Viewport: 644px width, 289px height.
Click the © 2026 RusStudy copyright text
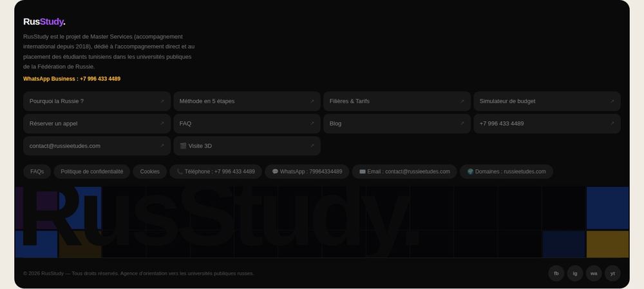[x=138, y=274]
